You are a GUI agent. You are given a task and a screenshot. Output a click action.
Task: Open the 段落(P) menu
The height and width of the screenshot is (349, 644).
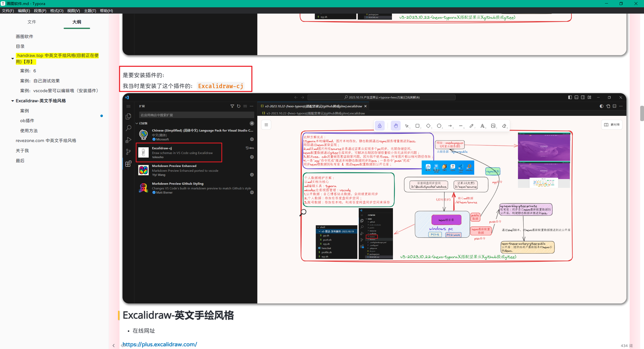pos(40,11)
